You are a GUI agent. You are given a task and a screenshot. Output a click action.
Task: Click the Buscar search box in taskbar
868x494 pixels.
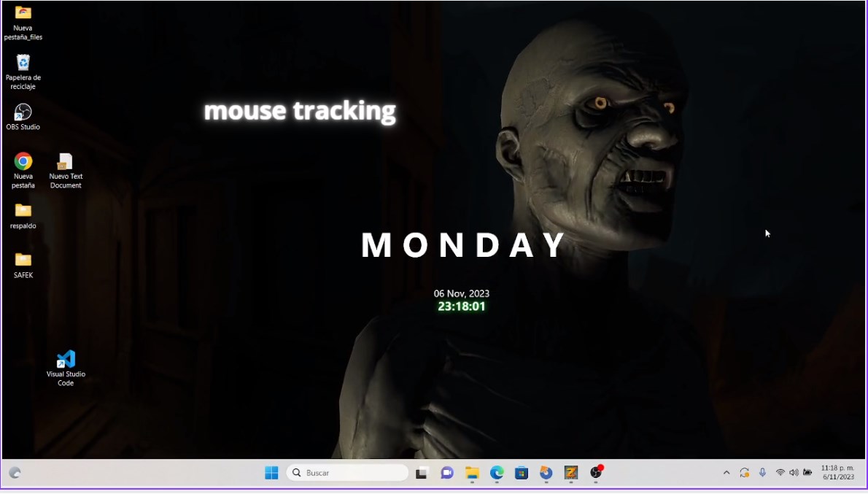point(347,473)
